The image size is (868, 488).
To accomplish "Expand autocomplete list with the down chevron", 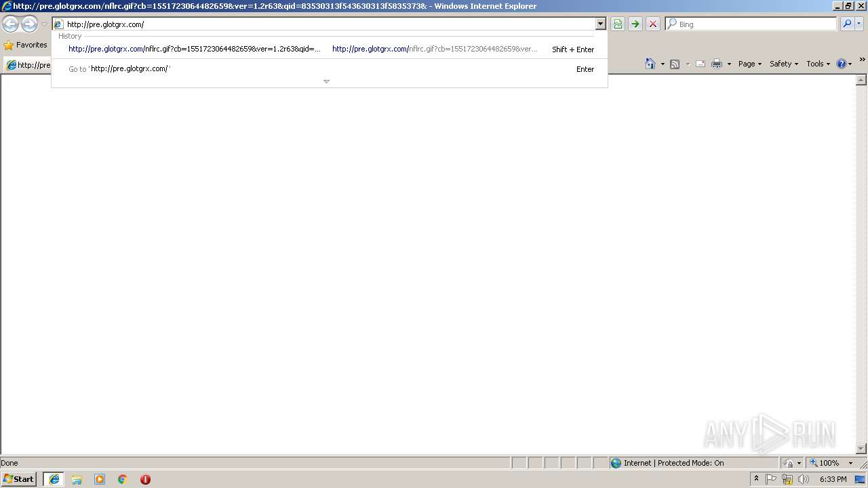I will pyautogui.click(x=326, y=81).
